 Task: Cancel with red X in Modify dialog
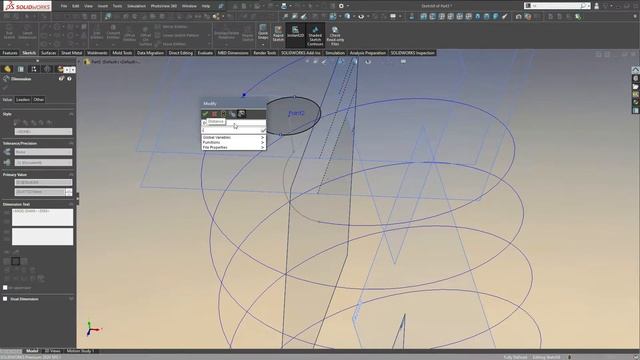point(214,114)
